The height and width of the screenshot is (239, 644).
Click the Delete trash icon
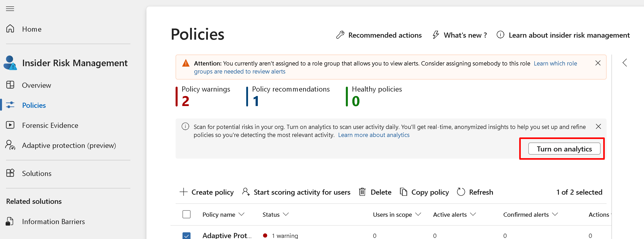pyautogui.click(x=362, y=192)
